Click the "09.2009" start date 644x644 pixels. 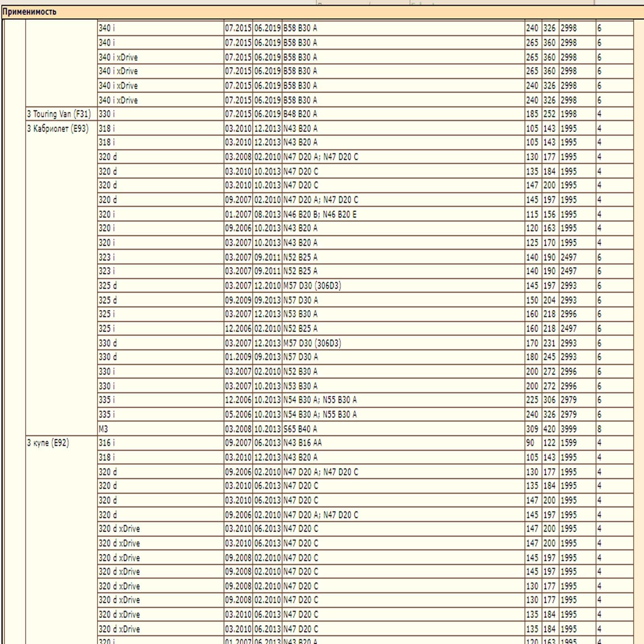click(238, 300)
